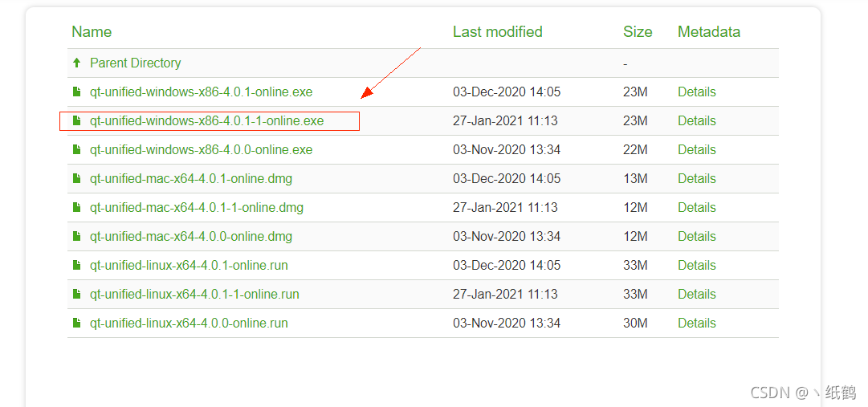Click date 03-Nov-2020 13:34 in windows-x86-4.0.0-online.exe row
The image size is (868, 407).
click(507, 149)
